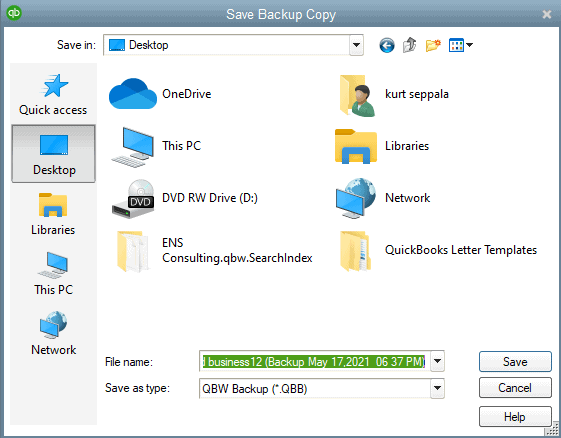The width and height of the screenshot is (561, 438).
Task: Open the Save in location dropdown
Action: point(356,45)
